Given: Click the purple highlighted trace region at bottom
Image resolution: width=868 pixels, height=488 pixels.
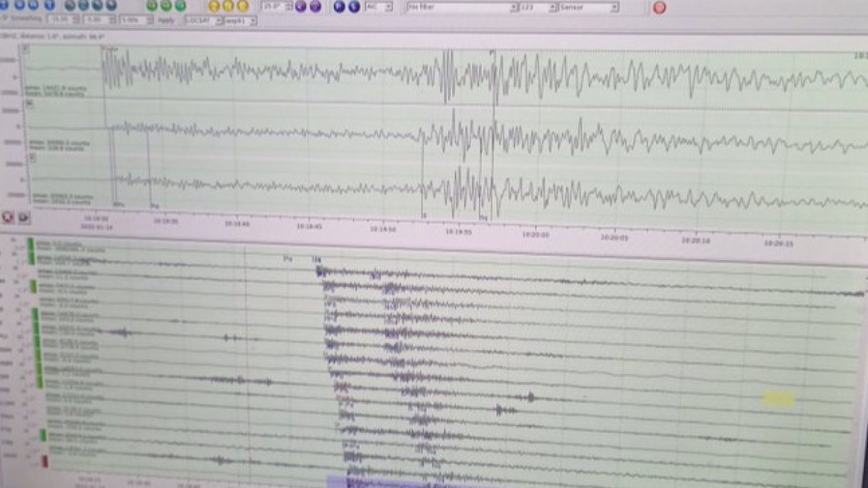Looking at the screenshot, I should click(357, 482).
